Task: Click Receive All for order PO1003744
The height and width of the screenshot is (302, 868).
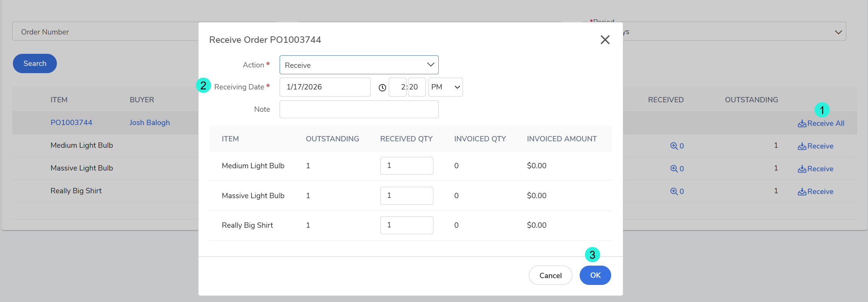Action: pyautogui.click(x=821, y=124)
